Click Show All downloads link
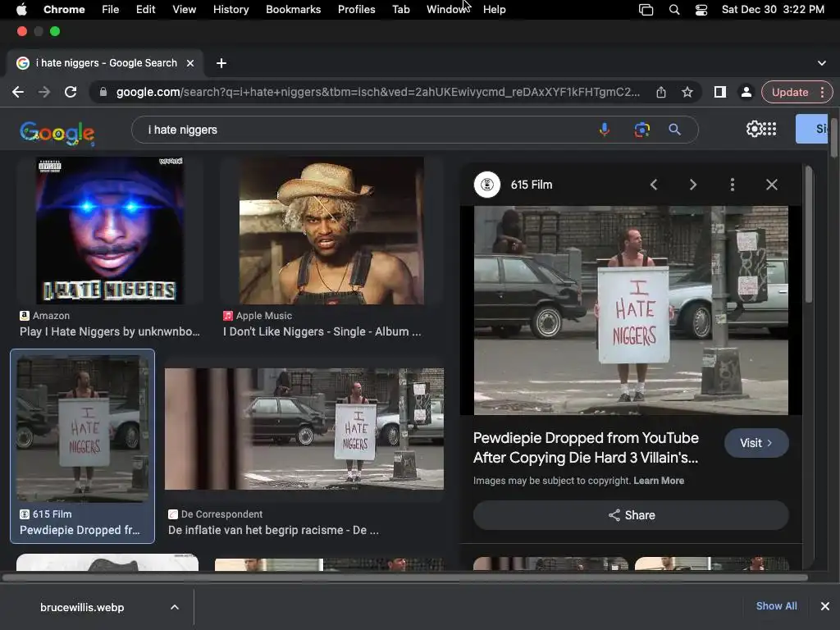This screenshot has width=840, height=630. 776,606
